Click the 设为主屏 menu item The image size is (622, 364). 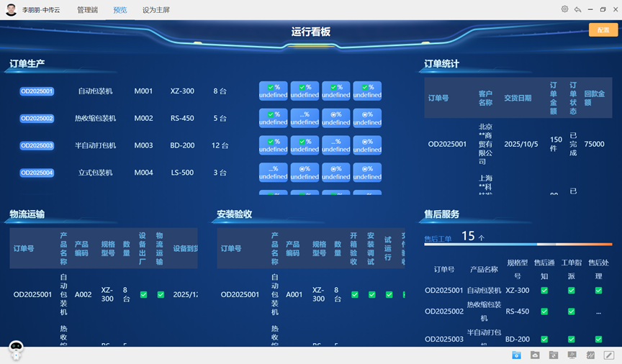156,10
